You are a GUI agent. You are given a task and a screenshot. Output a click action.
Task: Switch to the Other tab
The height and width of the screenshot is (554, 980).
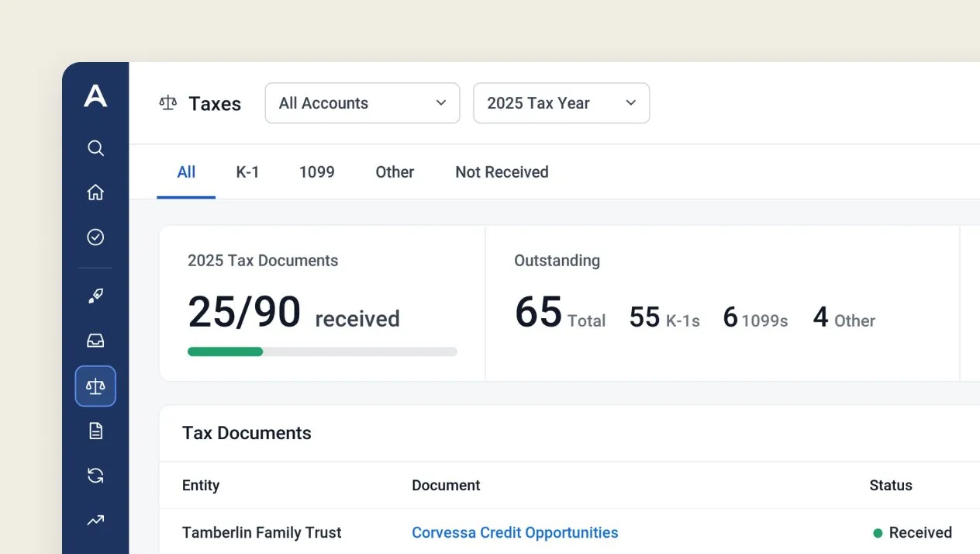pos(395,172)
